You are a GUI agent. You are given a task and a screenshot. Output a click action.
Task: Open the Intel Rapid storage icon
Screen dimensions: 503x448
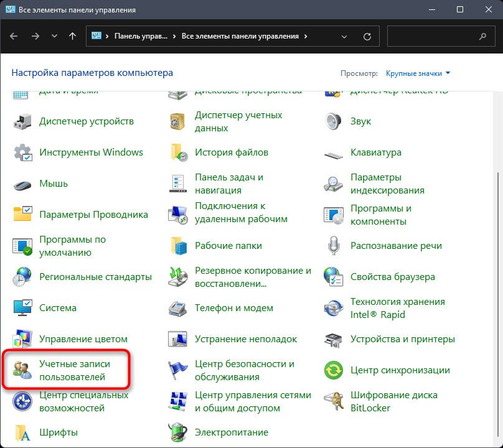334,308
